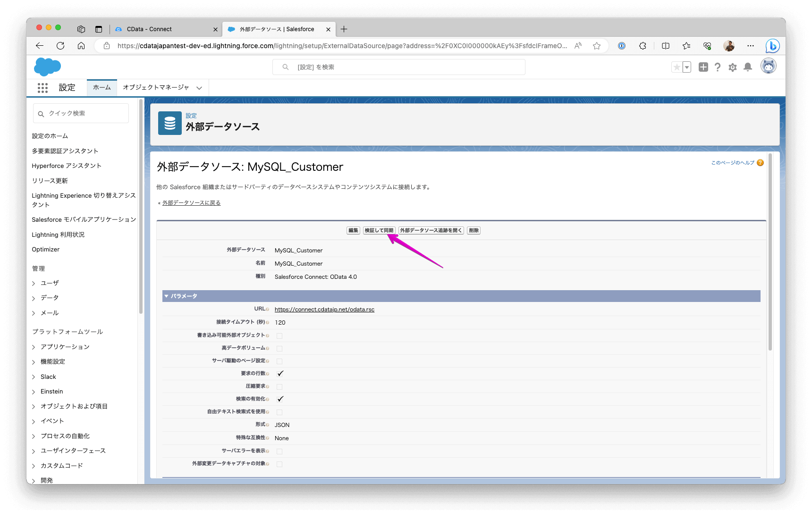The height and width of the screenshot is (519, 812).
Task: Expand データ in setup tree
Action: pyautogui.click(x=34, y=299)
